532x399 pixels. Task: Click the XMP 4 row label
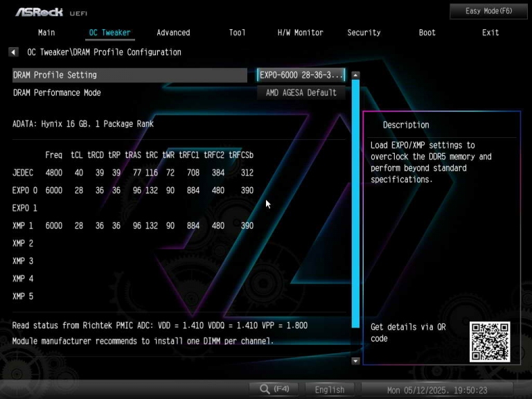click(x=23, y=278)
